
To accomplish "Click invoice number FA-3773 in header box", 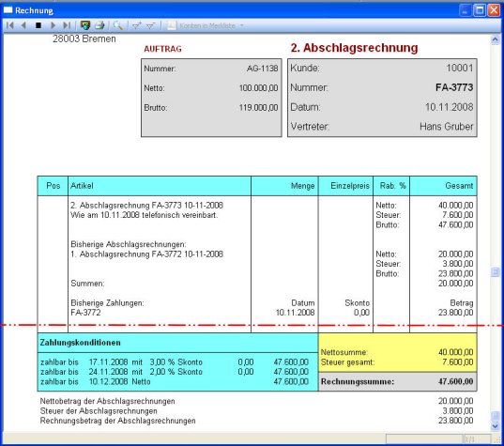I will (454, 87).
